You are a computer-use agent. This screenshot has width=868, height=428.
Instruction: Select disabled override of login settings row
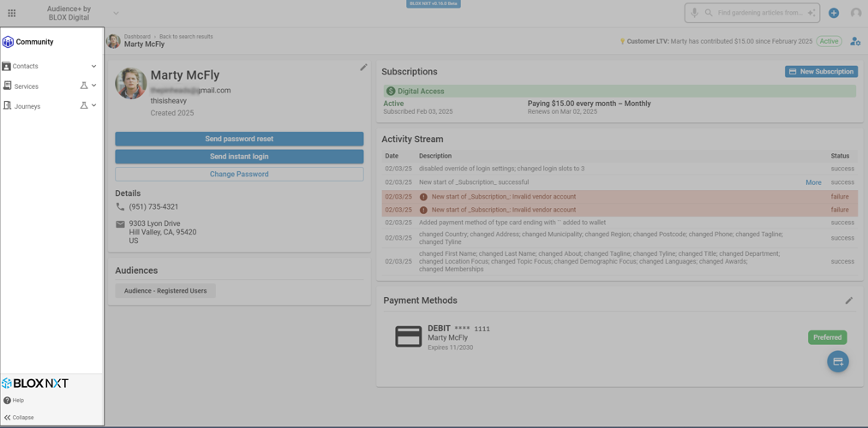click(620, 169)
